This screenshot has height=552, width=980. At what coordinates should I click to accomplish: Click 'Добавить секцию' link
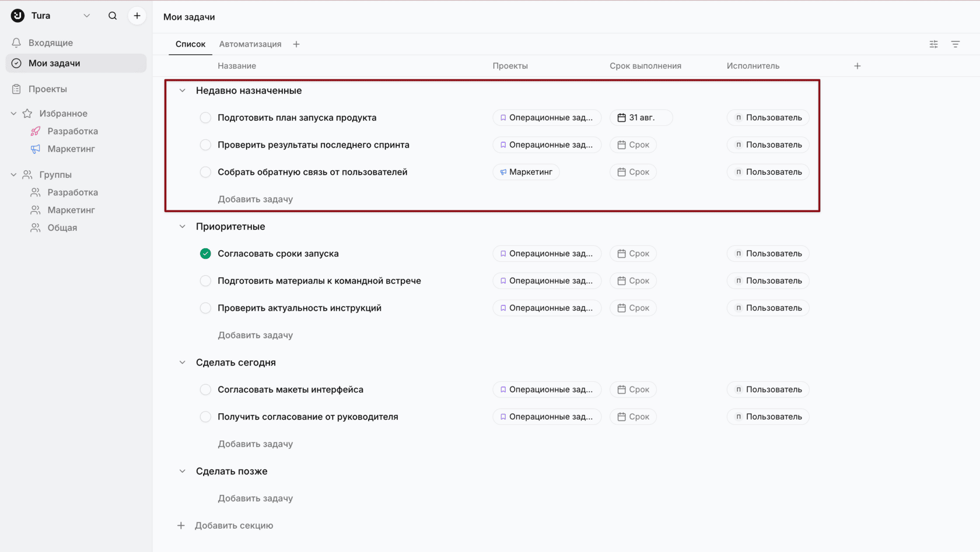pos(234,526)
